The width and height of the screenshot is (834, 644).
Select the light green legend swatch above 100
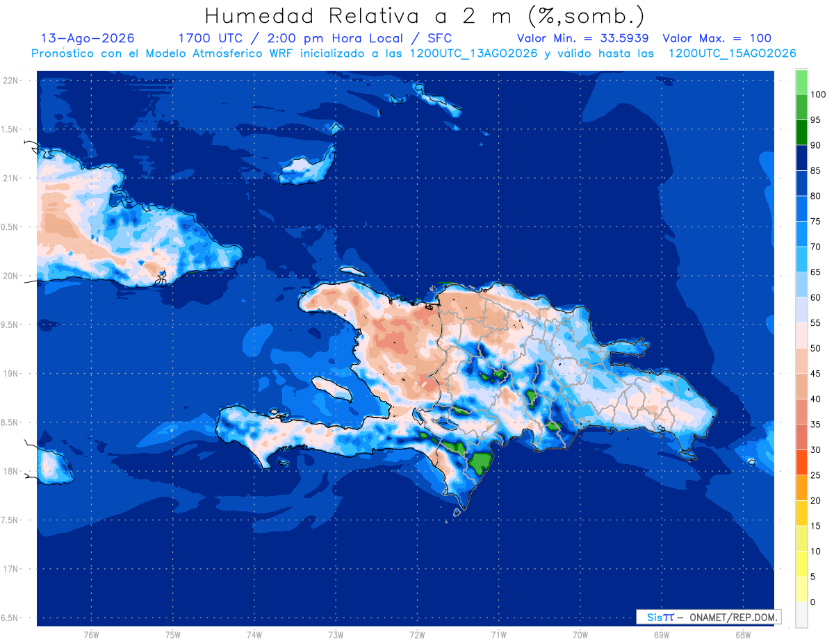click(x=801, y=82)
